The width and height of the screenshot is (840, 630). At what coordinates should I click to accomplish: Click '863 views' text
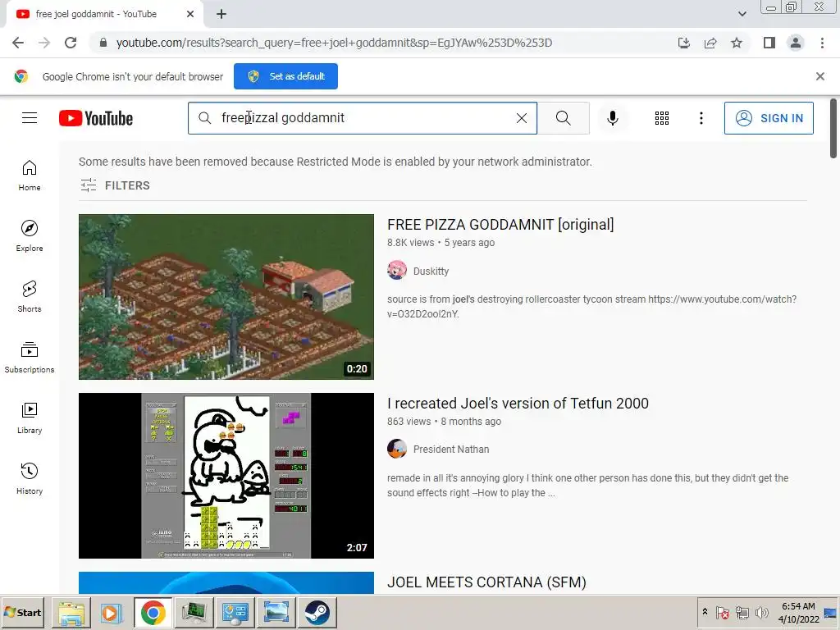pyautogui.click(x=409, y=422)
